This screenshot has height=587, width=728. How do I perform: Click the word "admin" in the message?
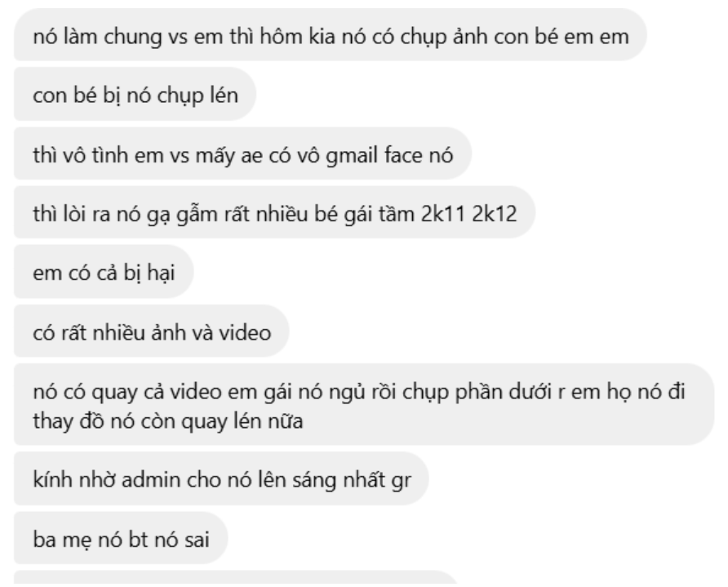(151, 478)
